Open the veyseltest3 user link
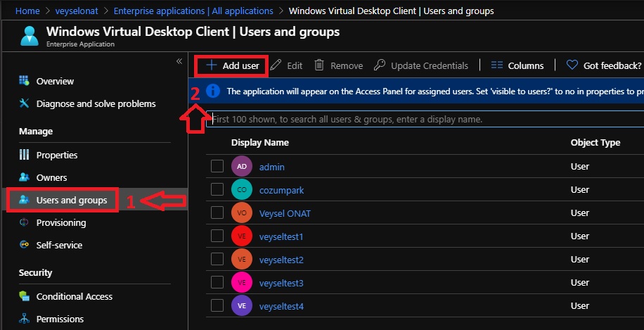The width and height of the screenshot is (644, 330). 281,283
